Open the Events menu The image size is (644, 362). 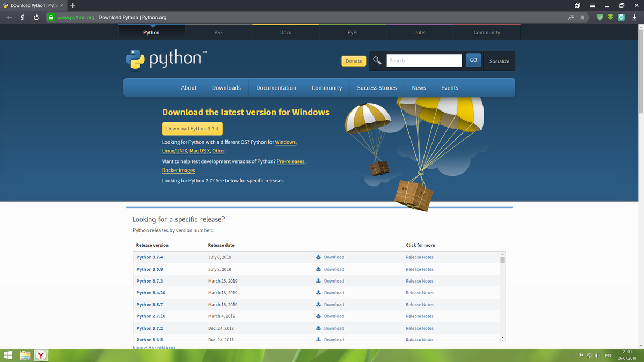click(450, 88)
